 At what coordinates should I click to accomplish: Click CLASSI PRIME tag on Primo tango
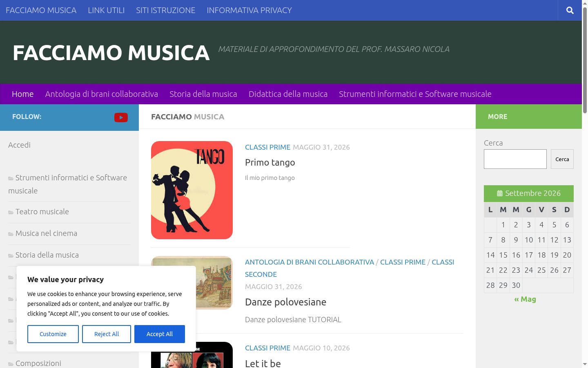click(x=267, y=147)
